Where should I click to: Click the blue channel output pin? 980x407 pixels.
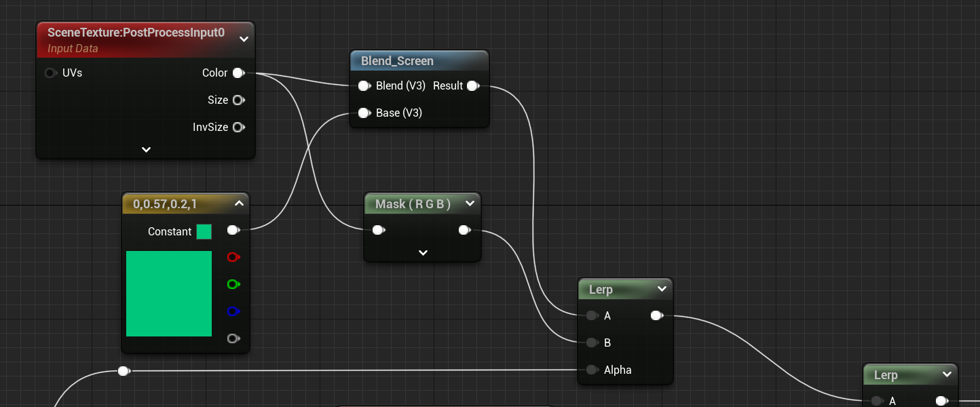tap(233, 311)
